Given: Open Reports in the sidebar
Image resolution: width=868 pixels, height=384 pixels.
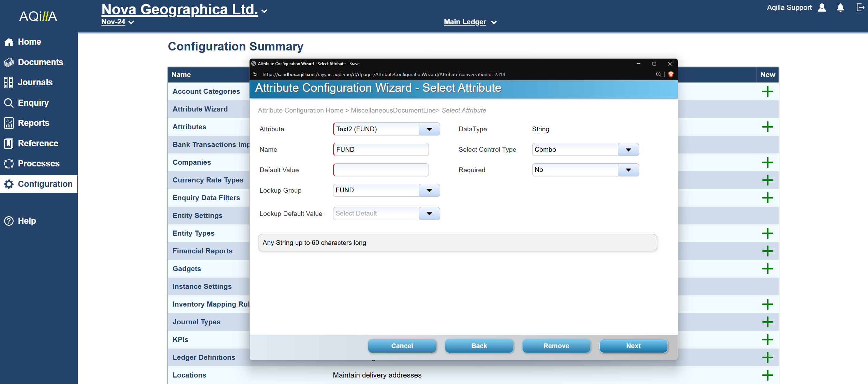Looking at the screenshot, I should [33, 123].
